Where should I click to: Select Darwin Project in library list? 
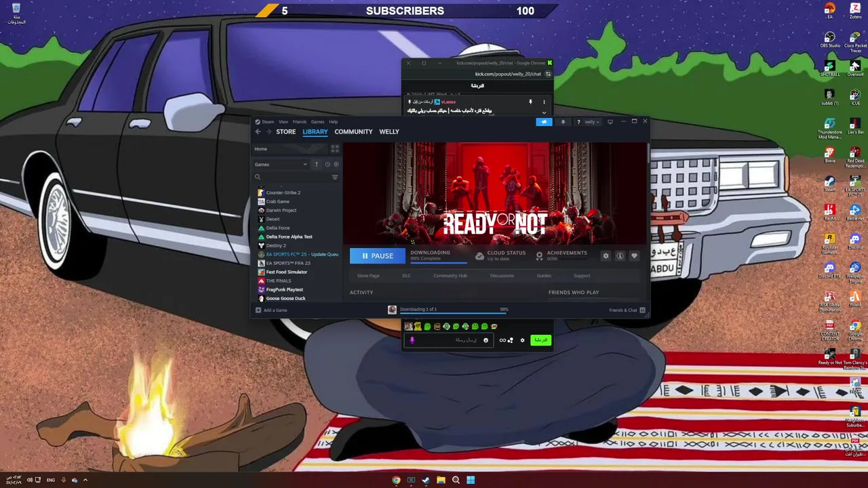(281, 210)
